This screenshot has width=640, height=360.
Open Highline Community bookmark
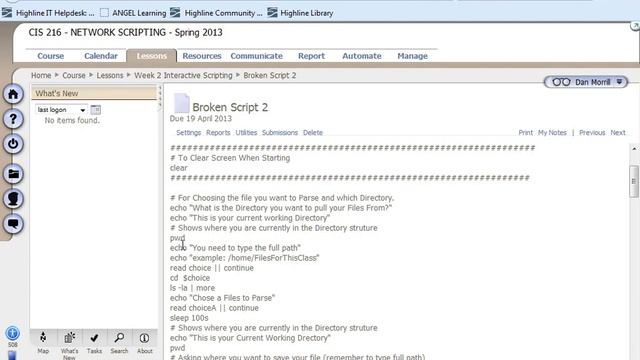pyautogui.click(x=216, y=13)
